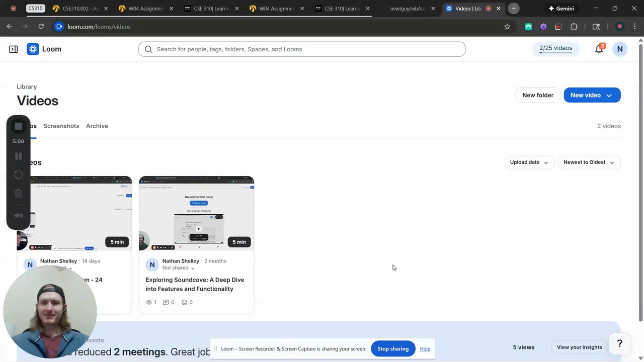Click the search input field
Screen dimensions: 644x362
coord(302,49)
